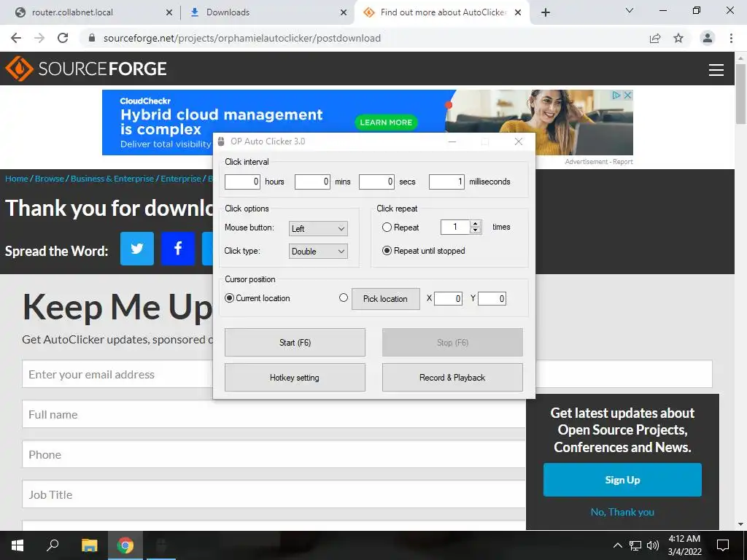Click the email address field
The height and width of the screenshot is (560, 747).
click(x=367, y=374)
